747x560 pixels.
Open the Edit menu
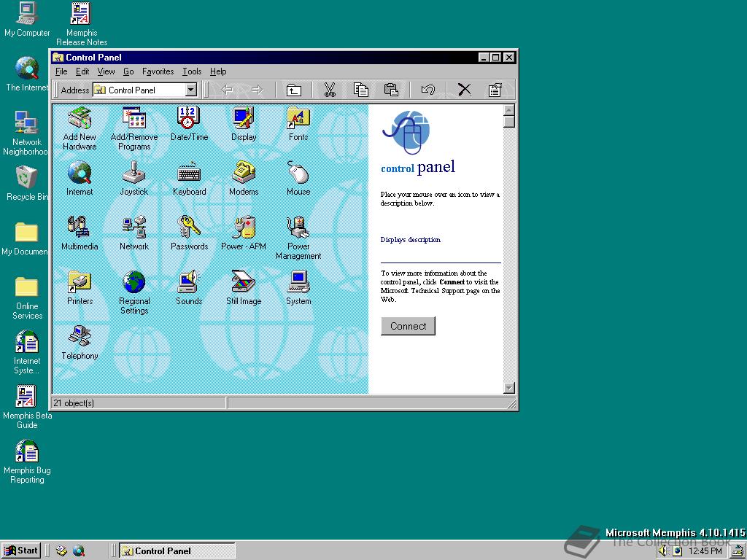[x=82, y=71]
